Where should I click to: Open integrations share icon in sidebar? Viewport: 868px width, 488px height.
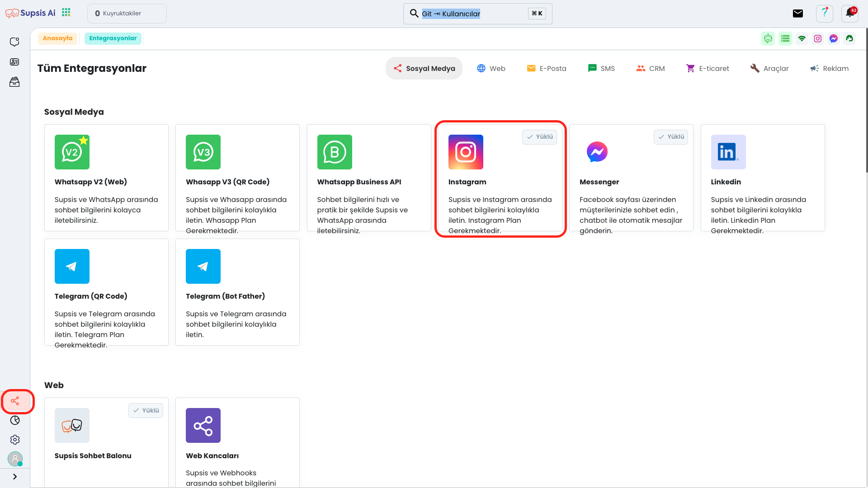coord(15,401)
